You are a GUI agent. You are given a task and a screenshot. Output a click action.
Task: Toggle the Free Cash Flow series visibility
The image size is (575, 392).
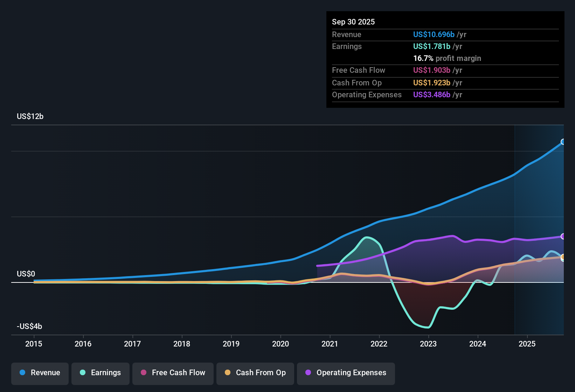click(x=173, y=373)
